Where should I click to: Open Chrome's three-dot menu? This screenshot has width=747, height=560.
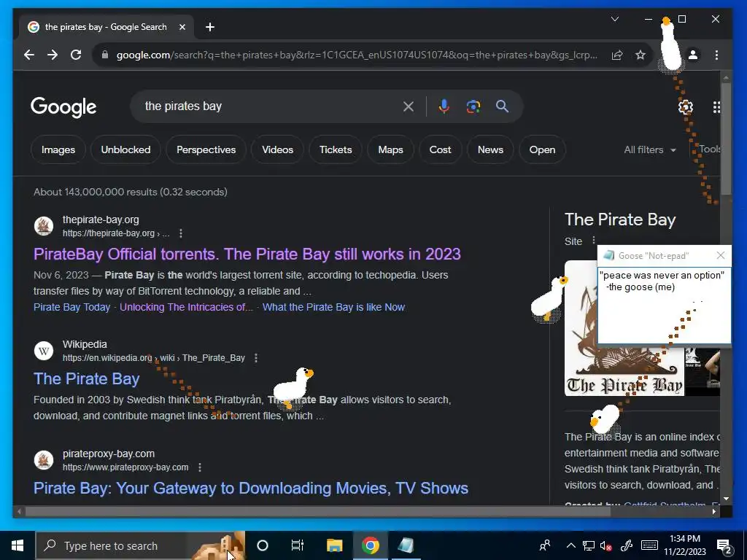coord(716,55)
